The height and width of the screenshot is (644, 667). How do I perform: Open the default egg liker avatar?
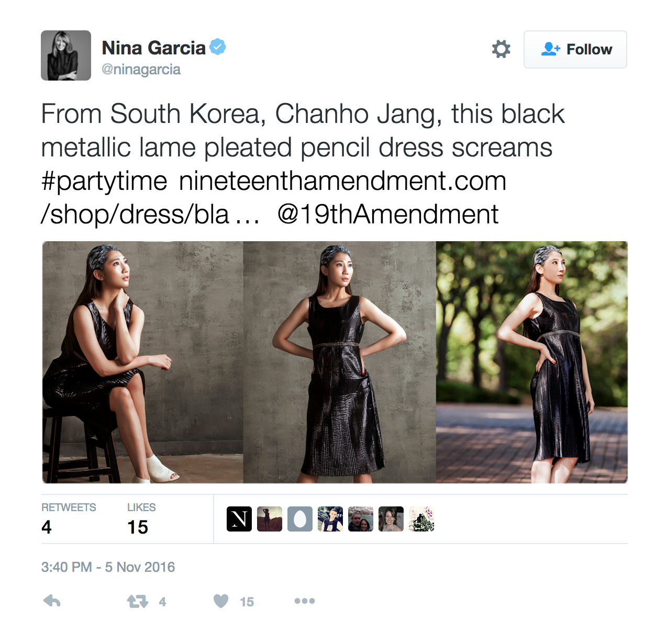tap(300, 519)
